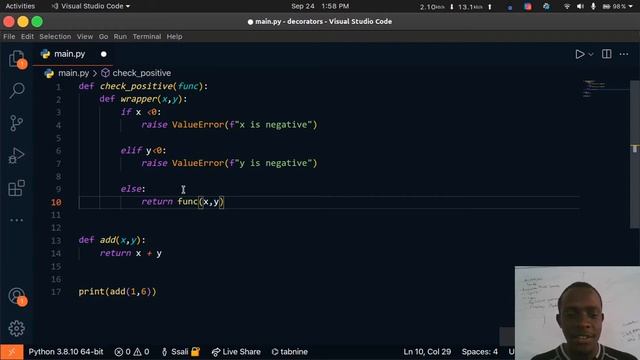Image resolution: width=640 pixels, height=360 pixels.
Task: Open the Explorer view in activity bar
Action: pos(16,59)
